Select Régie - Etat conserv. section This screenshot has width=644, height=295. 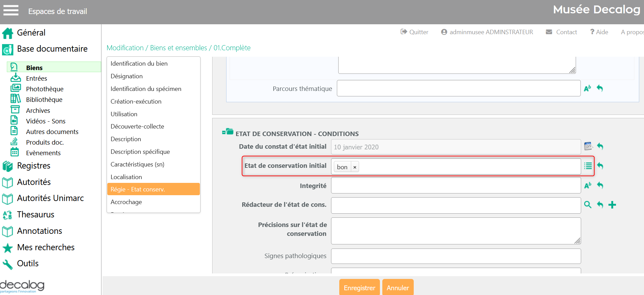(x=153, y=189)
